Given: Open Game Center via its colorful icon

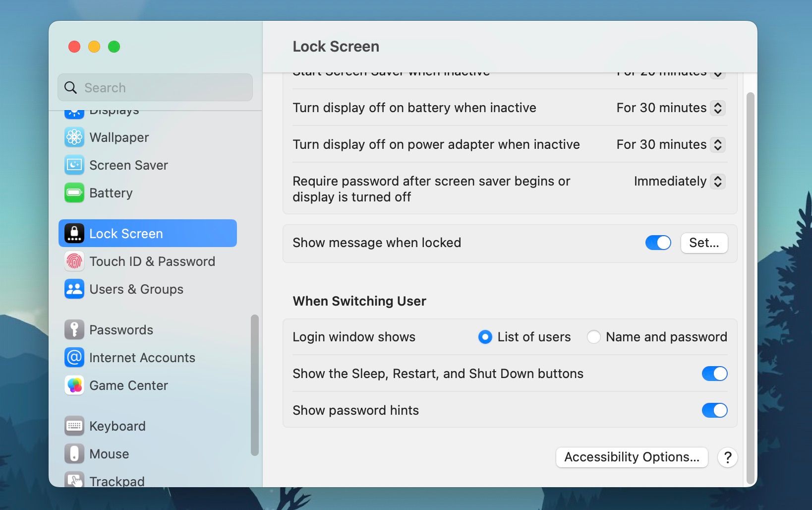Looking at the screenshot, I should click(74, 385).
